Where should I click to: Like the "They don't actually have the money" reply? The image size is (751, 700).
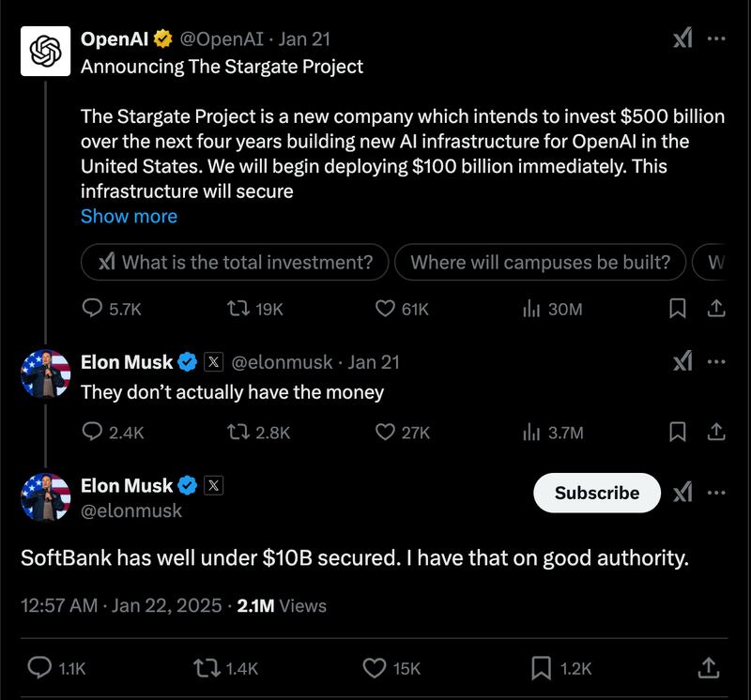coord(385,432)
